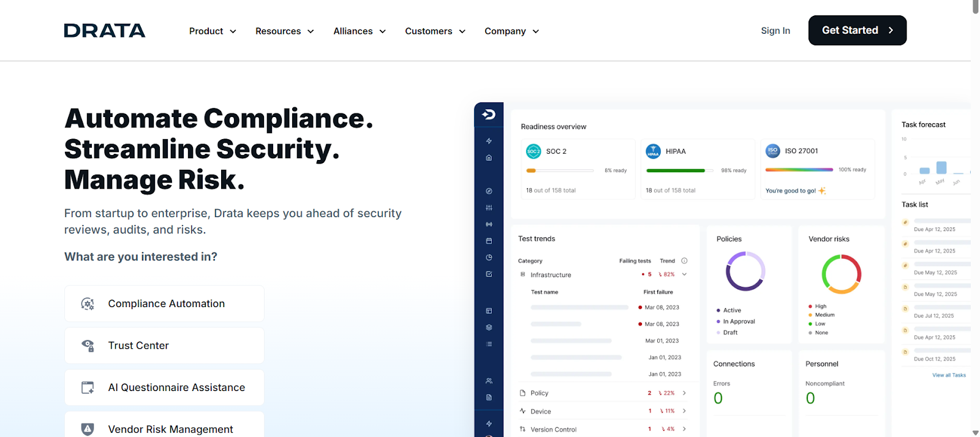Click the Task forecast bar chart
This screenshot has width=980, height=437.
(937, 162)
